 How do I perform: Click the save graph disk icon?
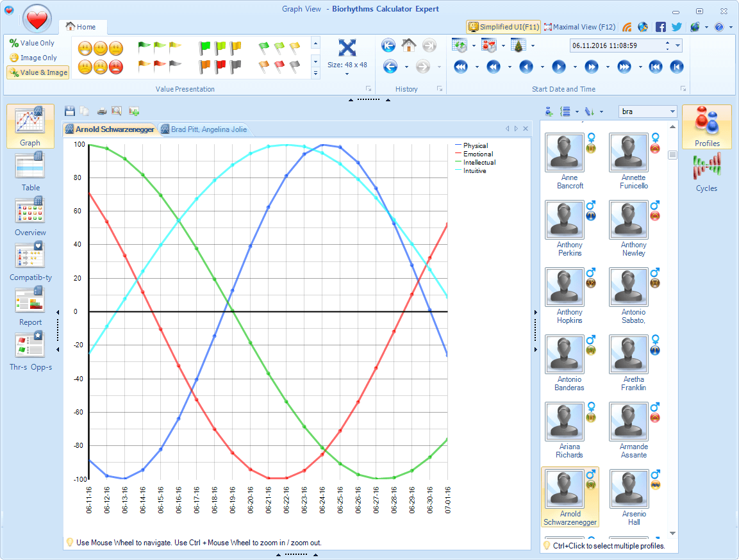point(70,111)
